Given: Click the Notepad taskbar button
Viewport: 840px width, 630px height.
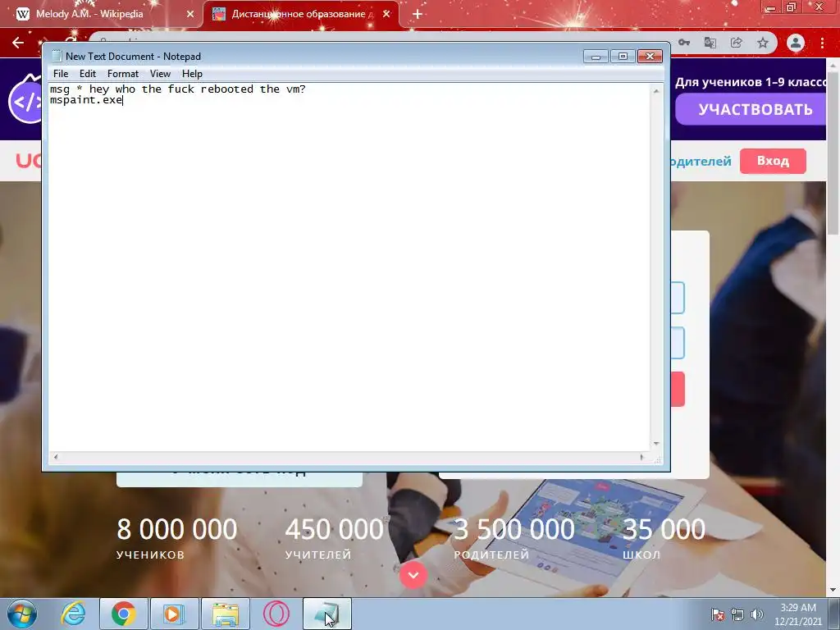Looking at the screenshot, I should pyautogui.click(x=327, y=614).
